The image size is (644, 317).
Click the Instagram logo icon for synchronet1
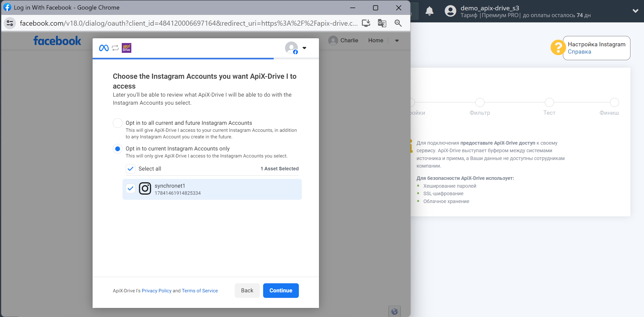(x=145, y=189)
